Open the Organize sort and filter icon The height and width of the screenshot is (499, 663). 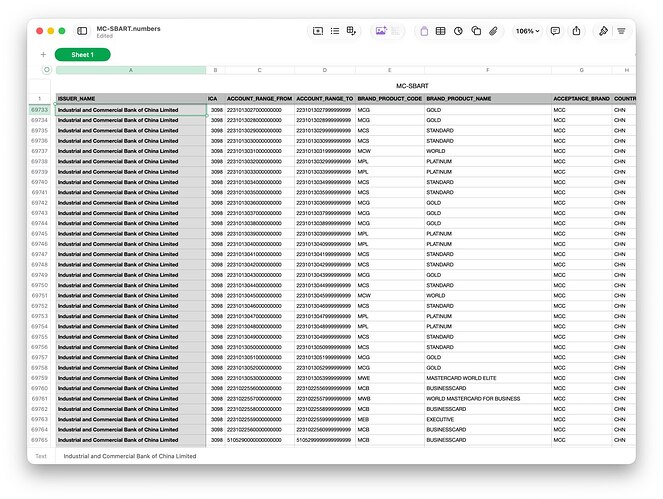[x=621, y=31]
